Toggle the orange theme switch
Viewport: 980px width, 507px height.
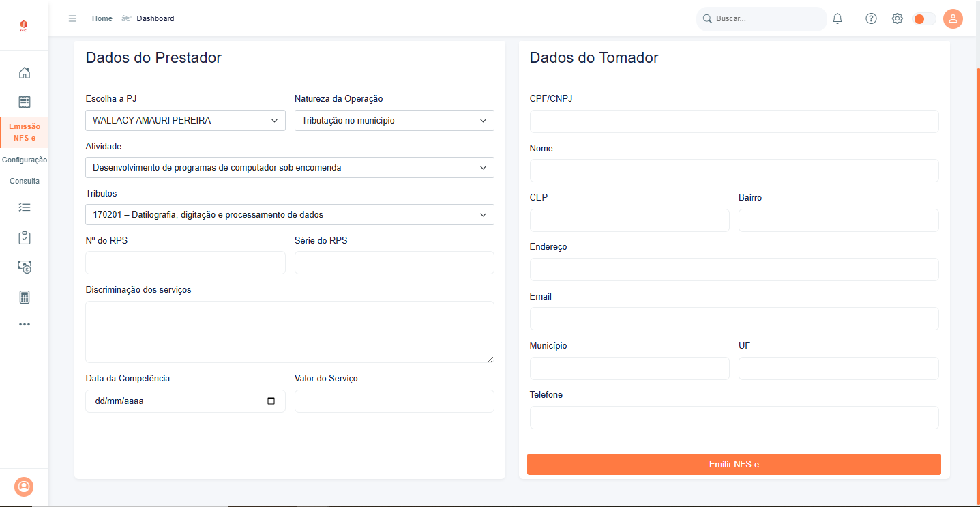coord(924,19)
